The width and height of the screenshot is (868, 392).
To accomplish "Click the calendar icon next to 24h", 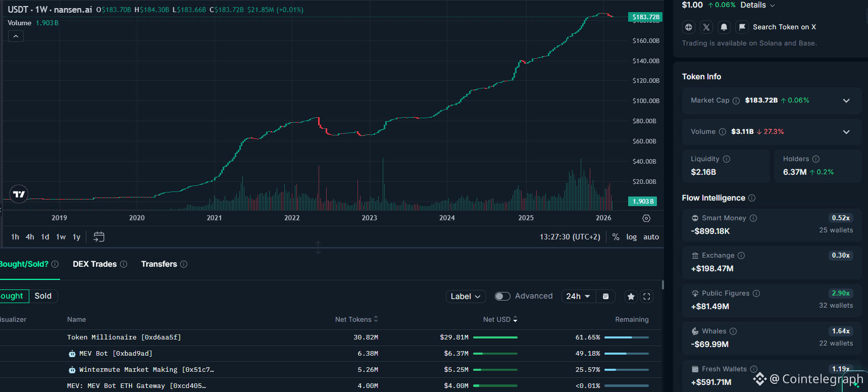I will click(605, 297).
